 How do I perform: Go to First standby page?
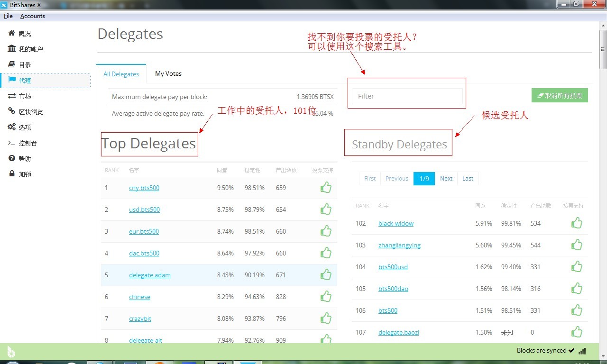[x=370, y=178]
